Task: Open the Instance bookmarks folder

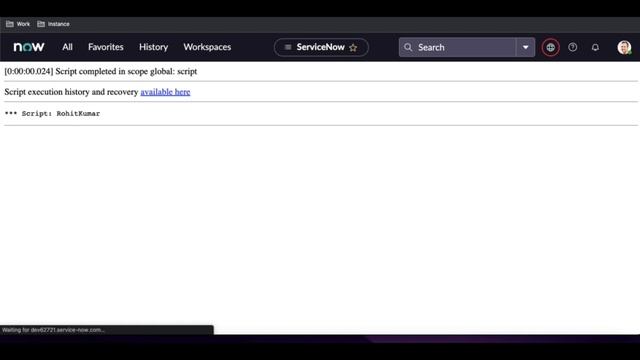Action: (53, 24)
